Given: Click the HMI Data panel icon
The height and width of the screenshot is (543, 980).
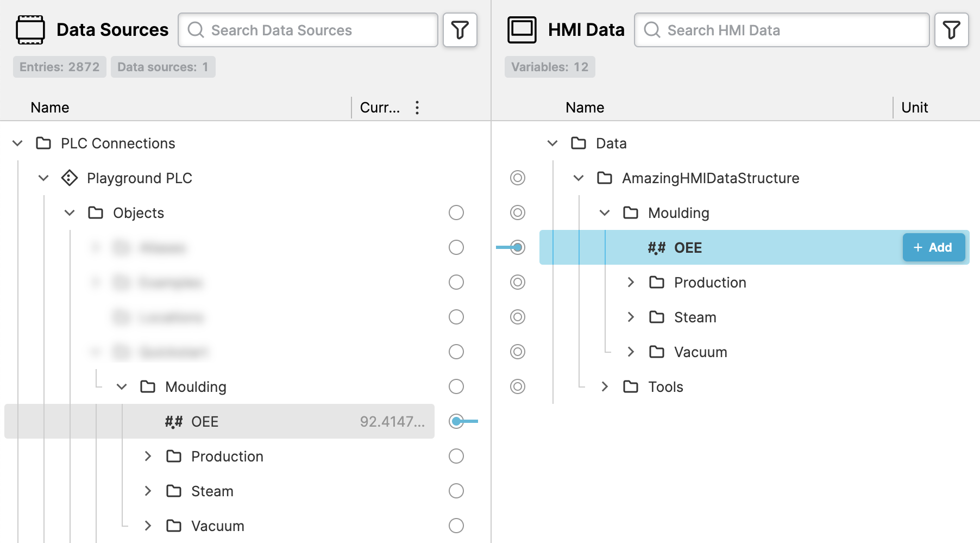Looking at the screenshot, I should click(522, 30).
